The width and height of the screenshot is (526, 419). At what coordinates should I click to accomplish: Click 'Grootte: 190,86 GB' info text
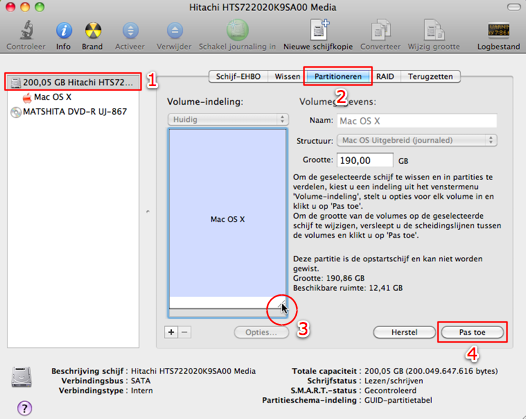pyautogui.click(x=329, y=278)
